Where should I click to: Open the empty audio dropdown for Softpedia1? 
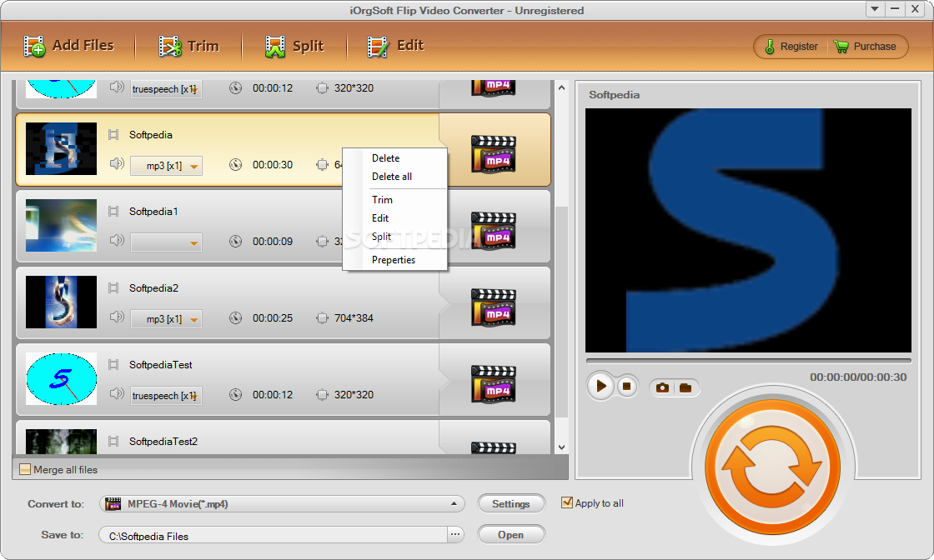(166, 242)
